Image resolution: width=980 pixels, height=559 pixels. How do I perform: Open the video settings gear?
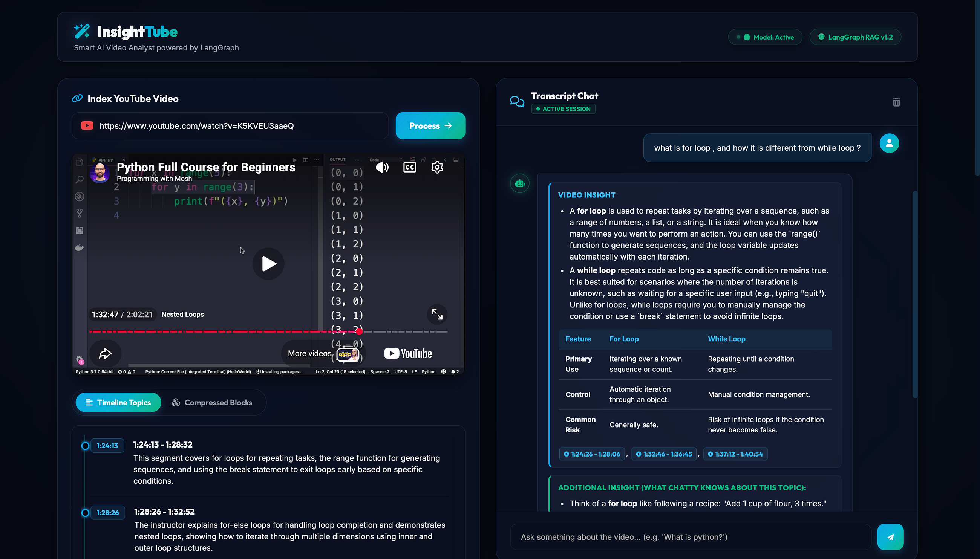[x=437, y=167]
